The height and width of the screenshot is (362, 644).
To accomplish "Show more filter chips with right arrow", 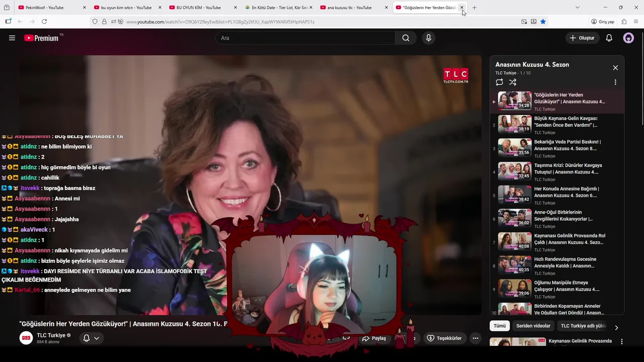I will 616,327.
